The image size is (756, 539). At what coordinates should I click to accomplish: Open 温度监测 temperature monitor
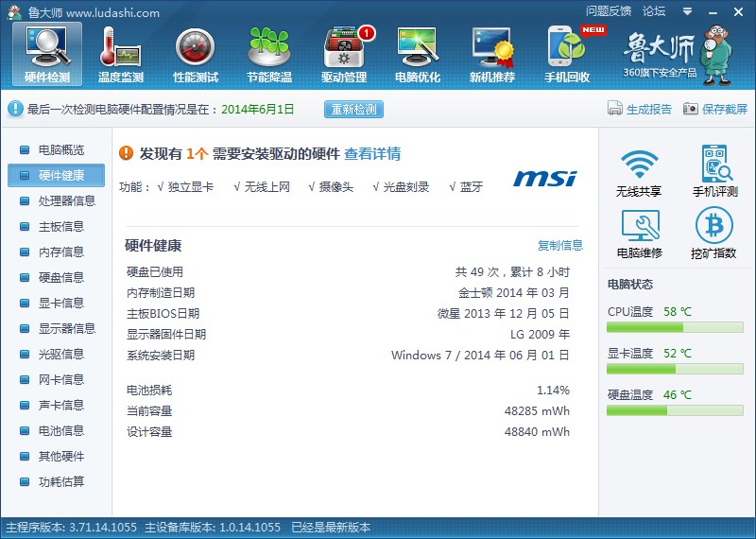tap(121, 54)
